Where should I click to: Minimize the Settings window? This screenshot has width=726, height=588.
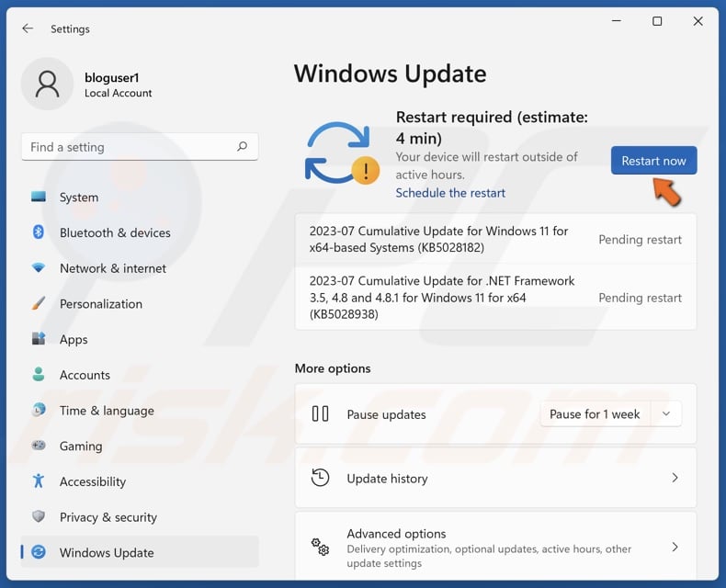click(617, 21)
